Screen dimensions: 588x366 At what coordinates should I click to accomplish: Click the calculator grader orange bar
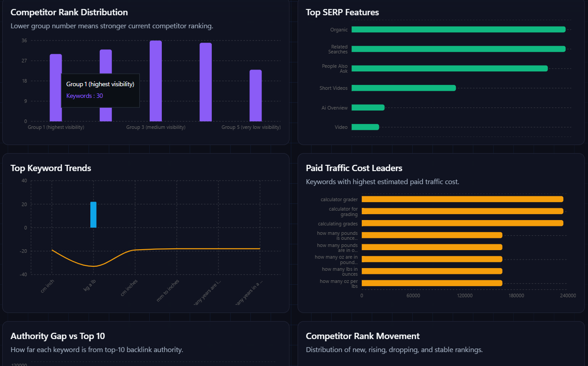[463, 199]
